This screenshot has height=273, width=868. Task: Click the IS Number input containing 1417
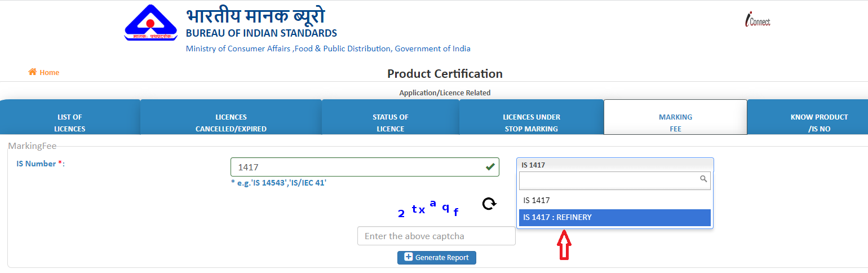365,167
